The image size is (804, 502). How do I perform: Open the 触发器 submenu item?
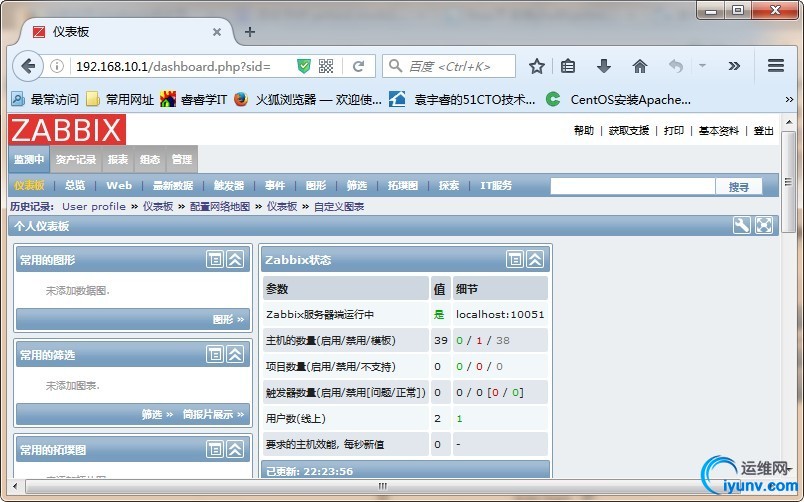pyautogui.click(x=229, y=186)
